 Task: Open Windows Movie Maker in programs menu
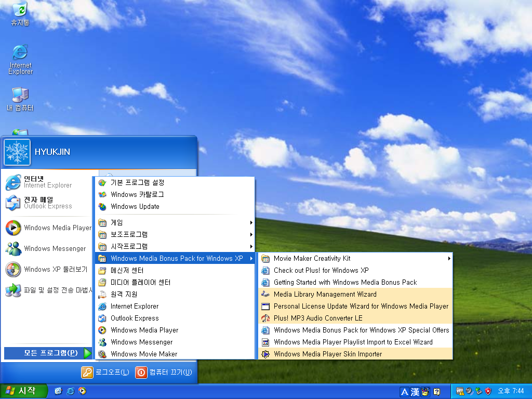coord(175,354)
